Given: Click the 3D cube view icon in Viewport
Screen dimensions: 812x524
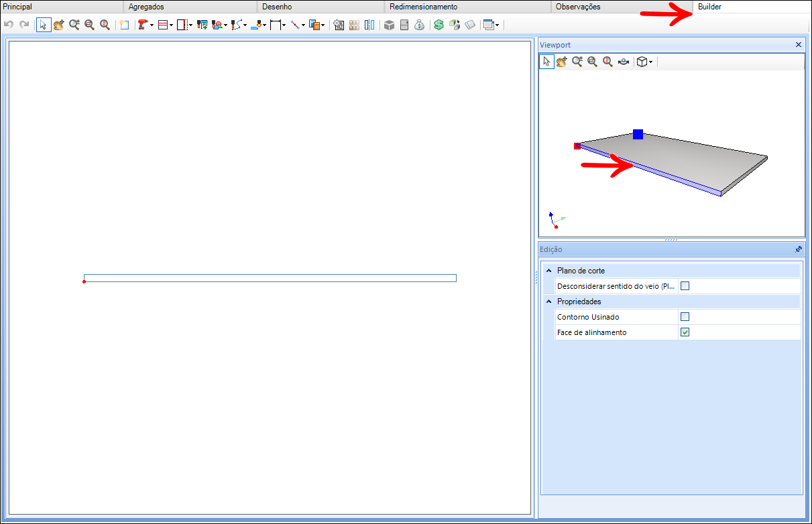Looking at the screenshot, I should click(x=642, y=62).
